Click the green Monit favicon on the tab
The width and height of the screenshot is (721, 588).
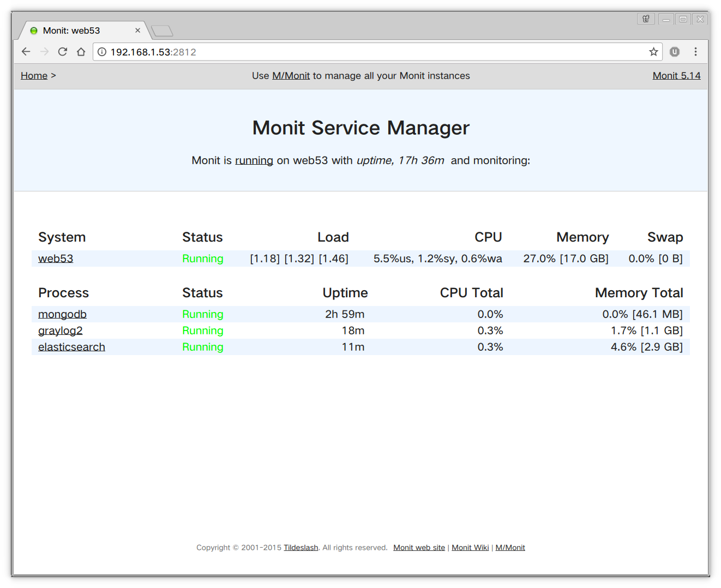coord(33,31)
